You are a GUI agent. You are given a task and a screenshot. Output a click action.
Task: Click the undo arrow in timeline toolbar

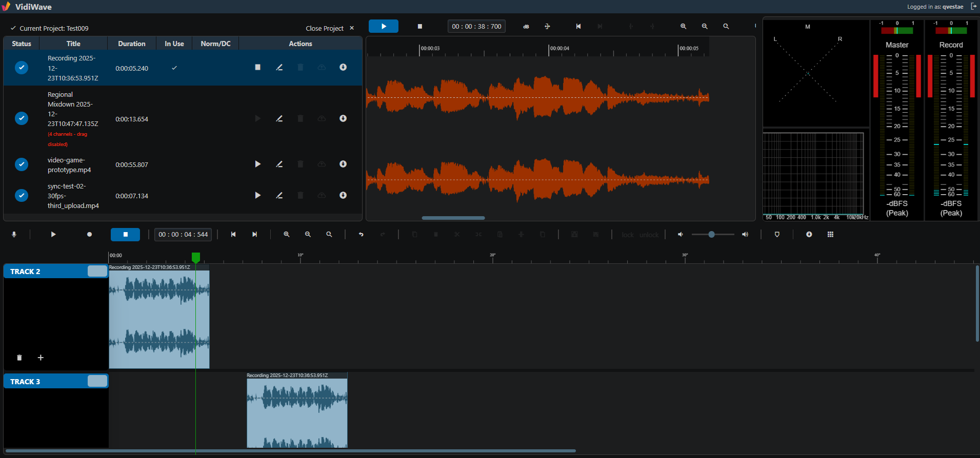pyautogui.click(x=361, y=234)
